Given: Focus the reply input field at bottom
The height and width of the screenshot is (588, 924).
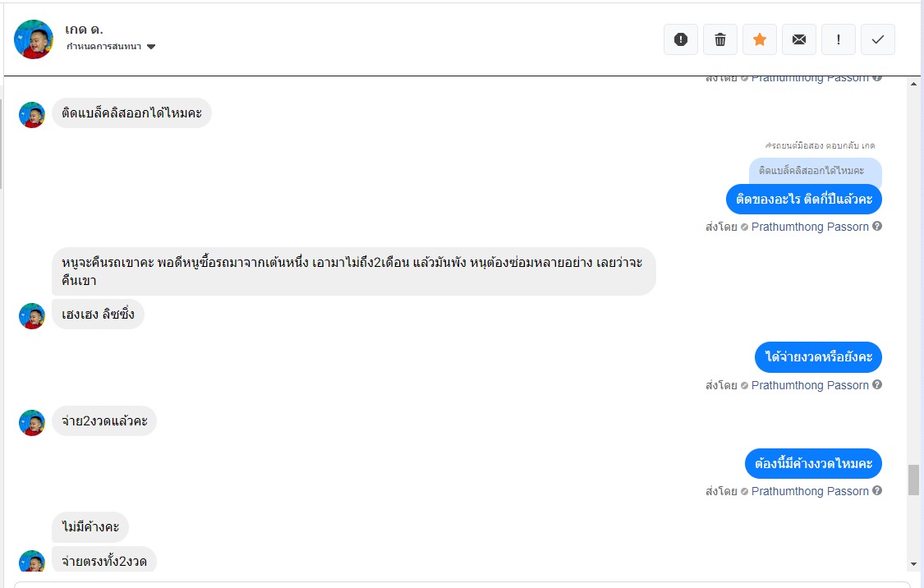Looking at the screenshot, I should click(x=460, y=584).
